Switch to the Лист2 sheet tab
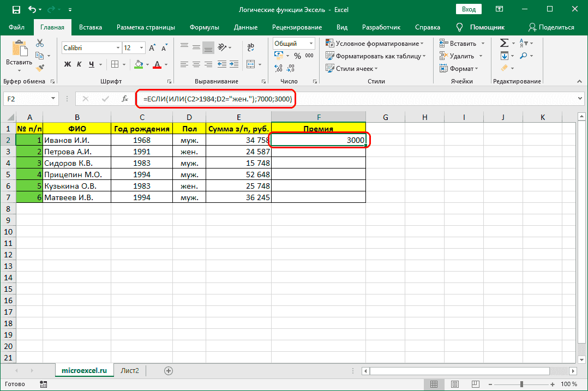Image resolution: width=588 pixels, height=391 pixels. coord(130,371)
